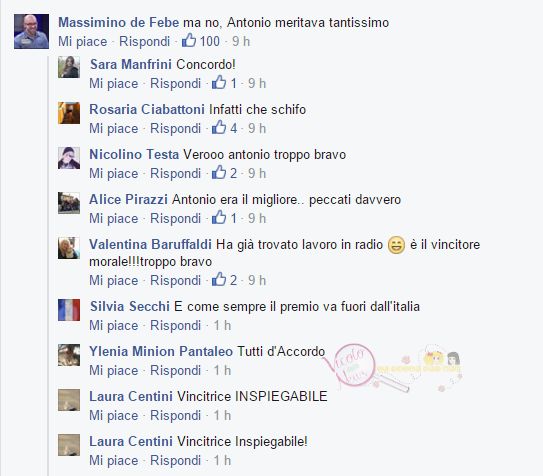Open Sara Manfrini's profile name link

(x=131, y=64)
